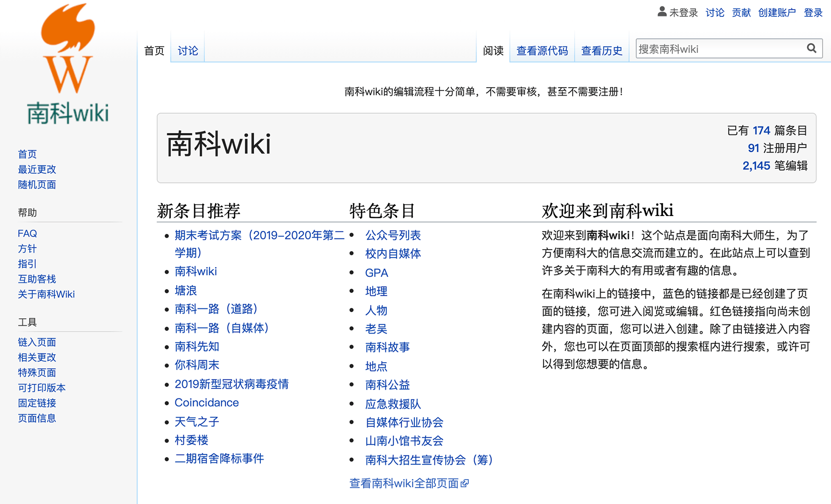This screenshot has width=831, height=504.
Task: Visit the 随机页面 sidebar link
Action: click(36, 185)
